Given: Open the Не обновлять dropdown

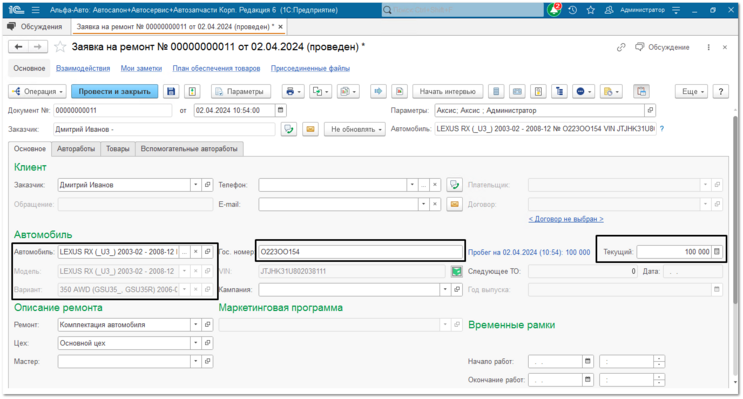Looking at the screenshot, I should point(356,129).
